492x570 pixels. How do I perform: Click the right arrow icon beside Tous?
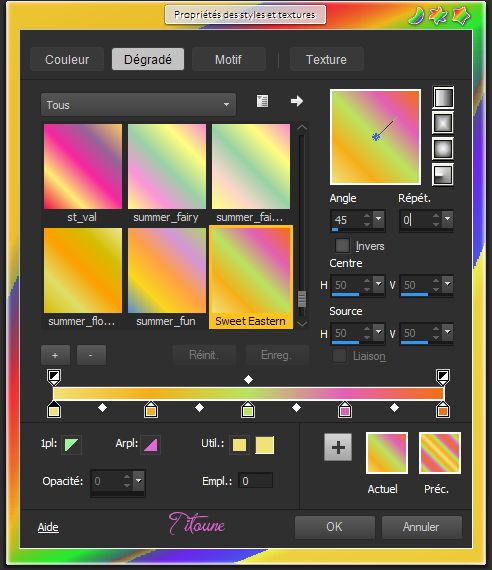(297, 101)
